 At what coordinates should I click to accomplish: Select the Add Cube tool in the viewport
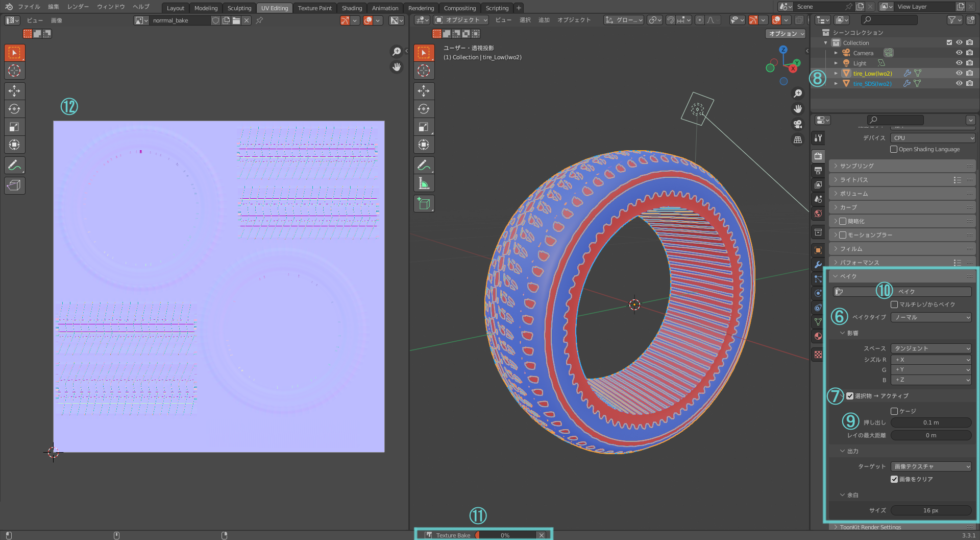point(424,203)
